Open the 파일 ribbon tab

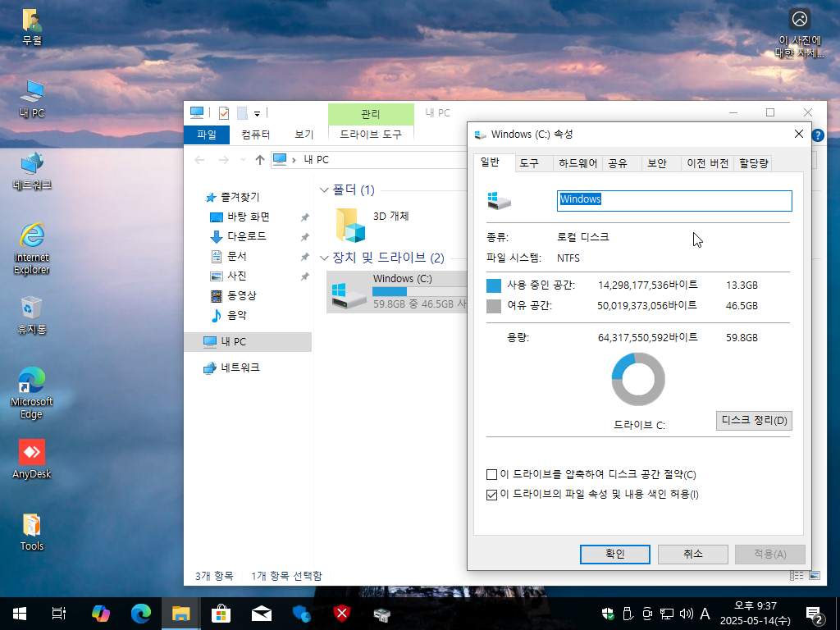pyautogui.click(x=206, y=135)
